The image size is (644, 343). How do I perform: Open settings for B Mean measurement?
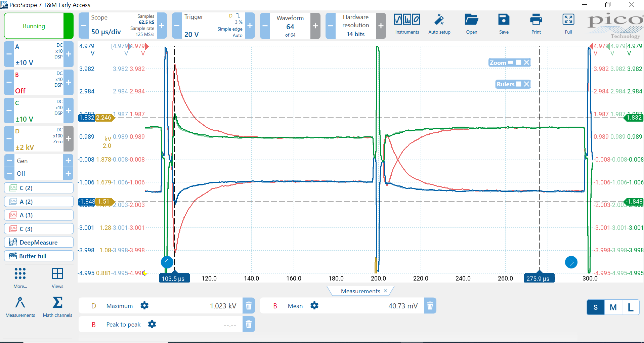click(314, 306)
